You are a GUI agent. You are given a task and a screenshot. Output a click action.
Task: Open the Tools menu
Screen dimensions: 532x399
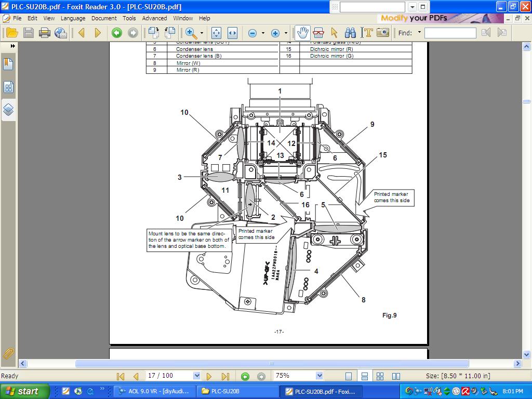coord(129,18)
